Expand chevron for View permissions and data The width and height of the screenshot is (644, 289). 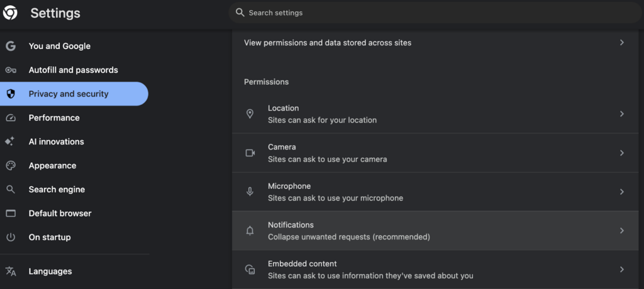pos(622,42)
